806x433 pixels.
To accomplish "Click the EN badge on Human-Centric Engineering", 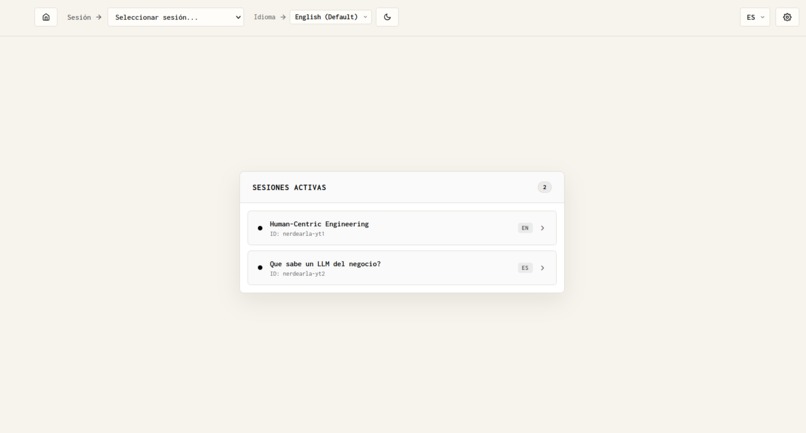I will pos(525,228).
